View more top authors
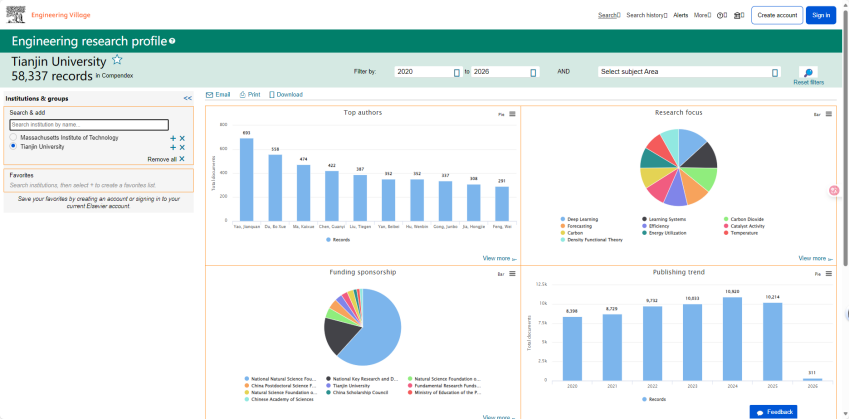The height and width of the screenshot is (419, 849). click(x=499, y=259)
